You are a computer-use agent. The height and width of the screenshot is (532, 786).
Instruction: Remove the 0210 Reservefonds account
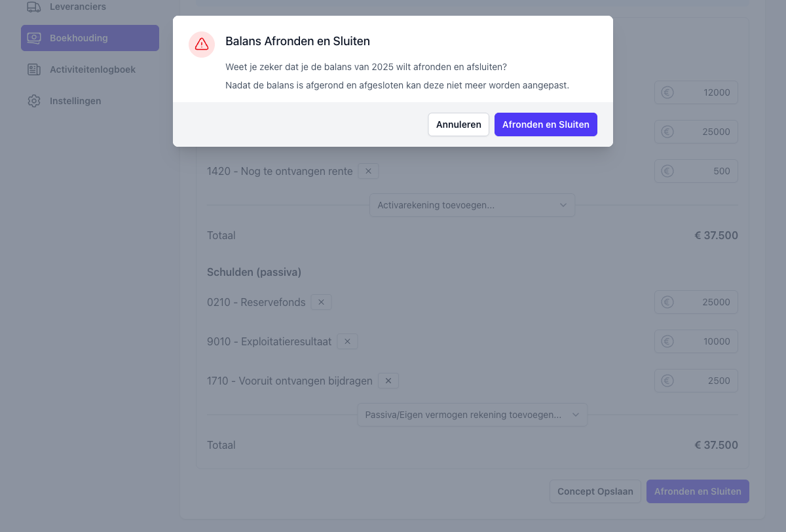tap(321, 302)
